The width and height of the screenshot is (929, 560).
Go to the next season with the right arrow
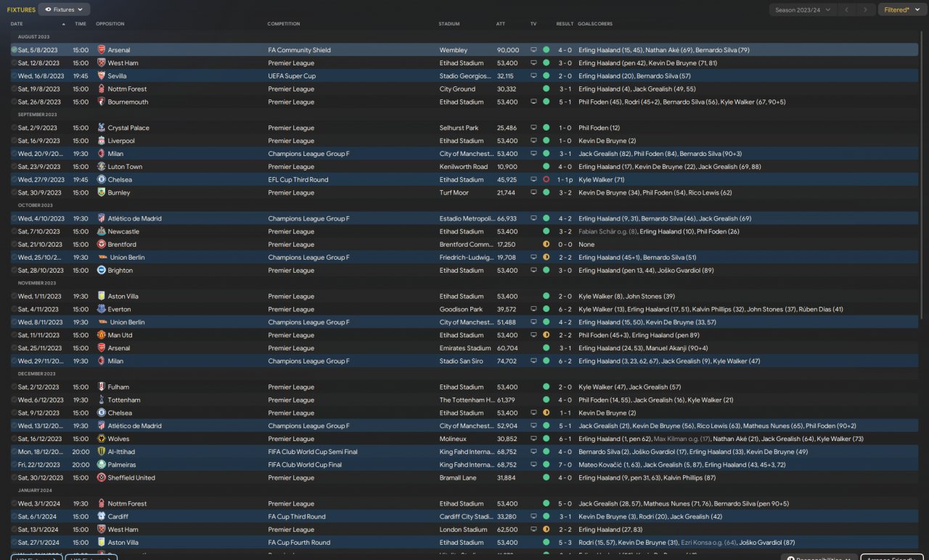pos(865,9)
